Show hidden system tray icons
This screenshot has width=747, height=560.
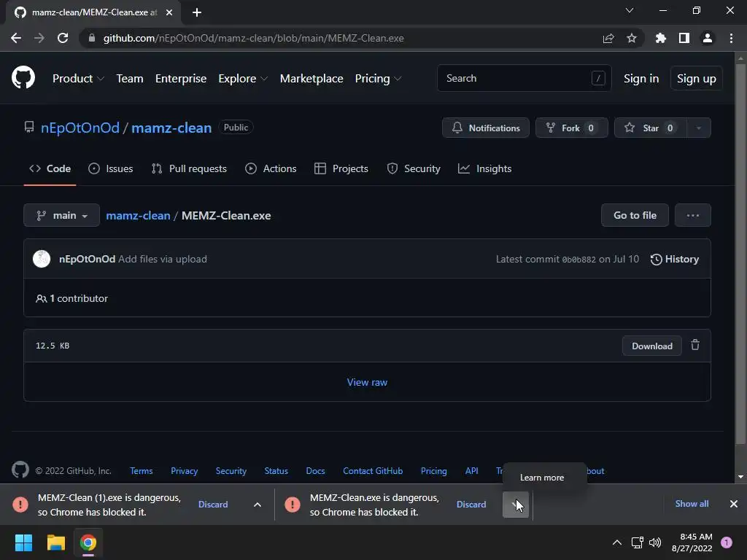tap(617, 542)
